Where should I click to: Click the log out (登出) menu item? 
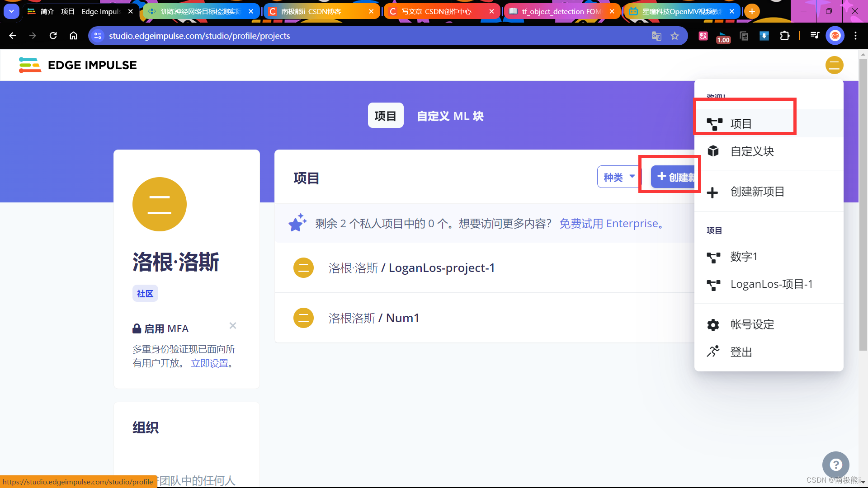pyautogui.click(x=741, y=352)
